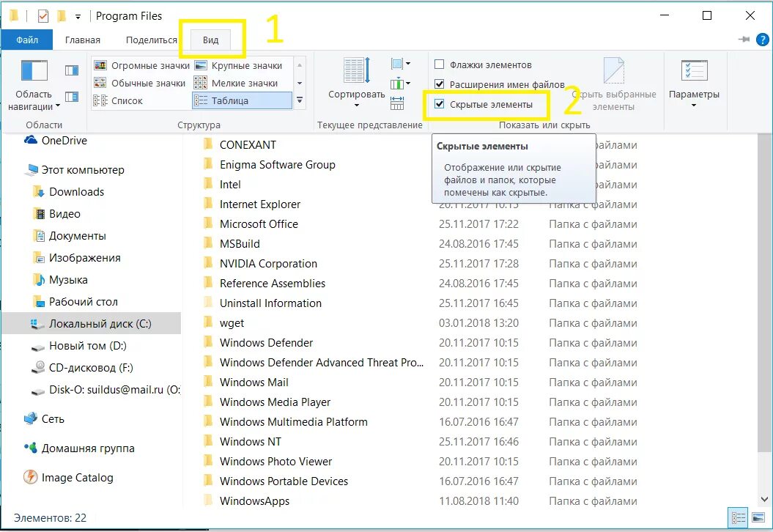Select the Internet Explorer folder
This screenshot has width=773, height=532.
(252, 204)
